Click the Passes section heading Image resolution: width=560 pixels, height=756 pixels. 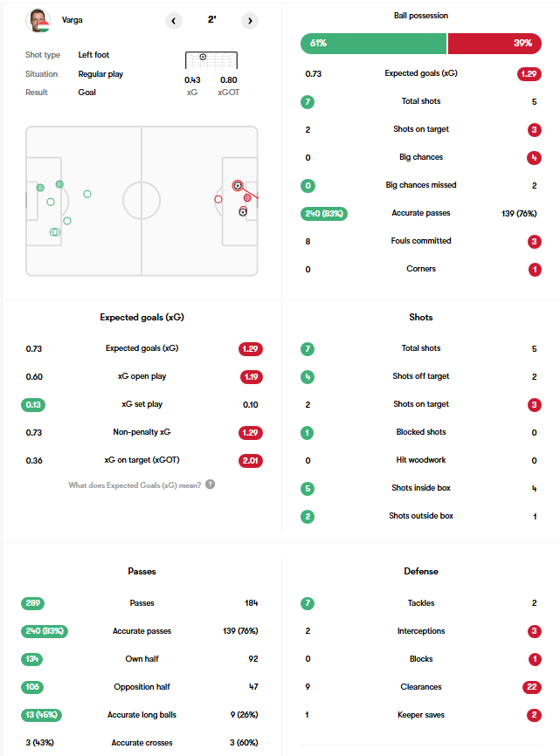point(142,571)
